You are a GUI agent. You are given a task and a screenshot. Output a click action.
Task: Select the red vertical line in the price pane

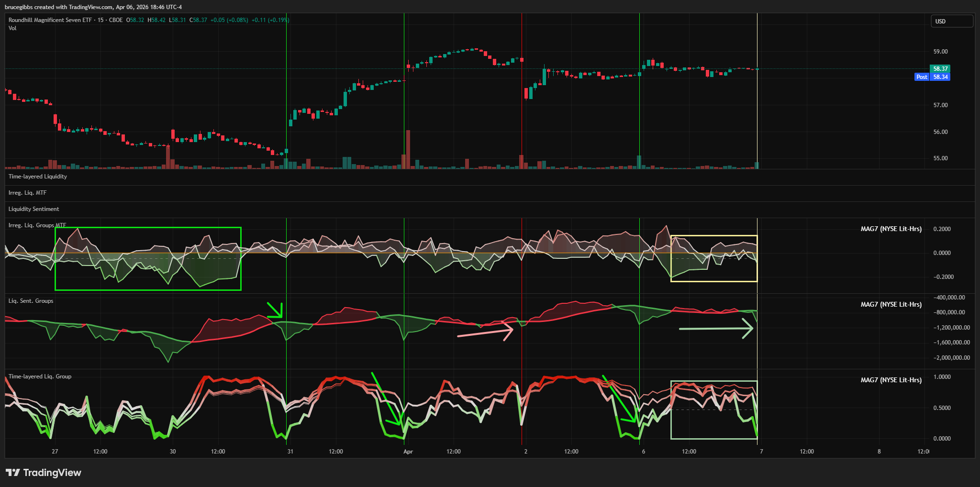coord(522,120)
